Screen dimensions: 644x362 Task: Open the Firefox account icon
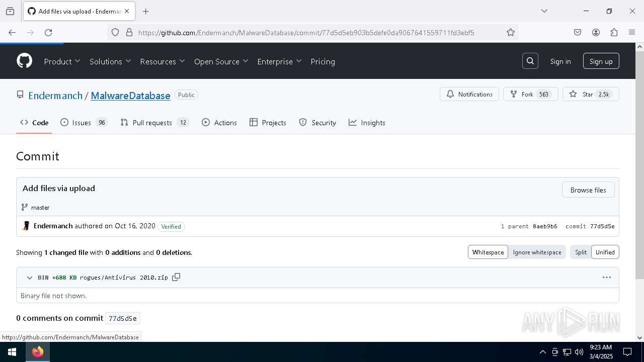[596, 32]
